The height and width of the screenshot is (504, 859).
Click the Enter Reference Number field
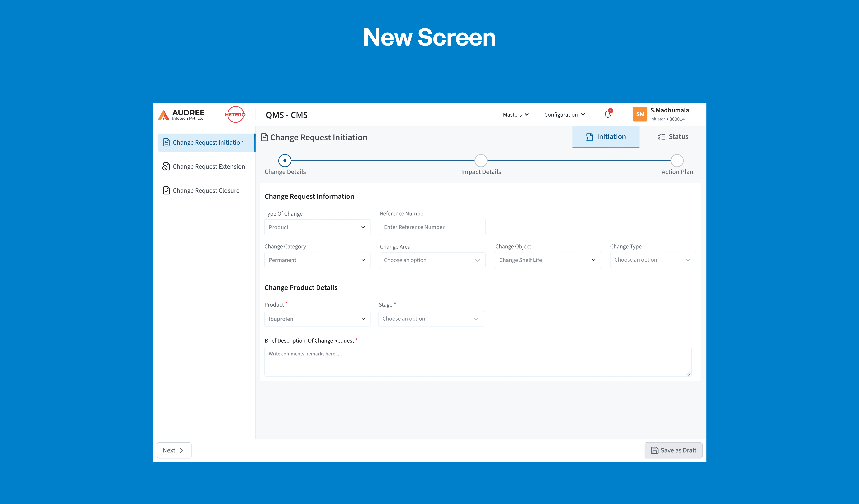click(432, 227)
